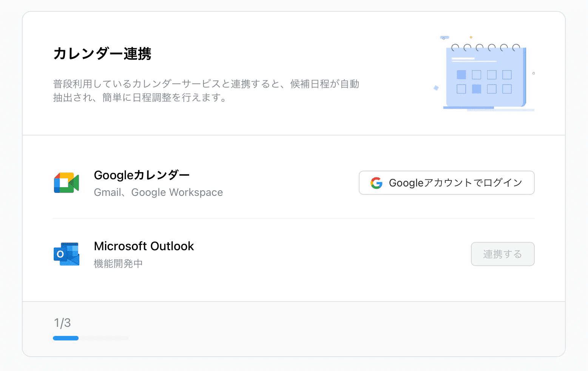Image resolution: width=588 pixels, height=371 pixels.
Task: Click the 1/3 step indicator
Action: click(62, 323)
